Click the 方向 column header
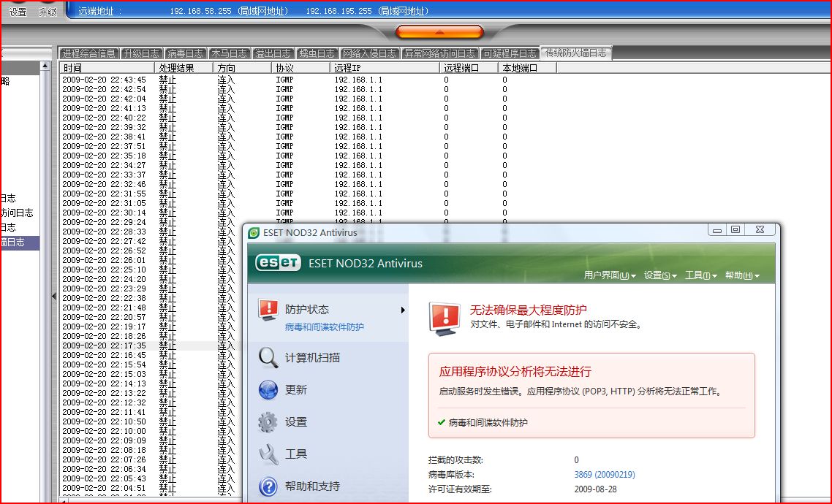The width and height of the screenshot is (832, 504). click(x=242, y=68)
